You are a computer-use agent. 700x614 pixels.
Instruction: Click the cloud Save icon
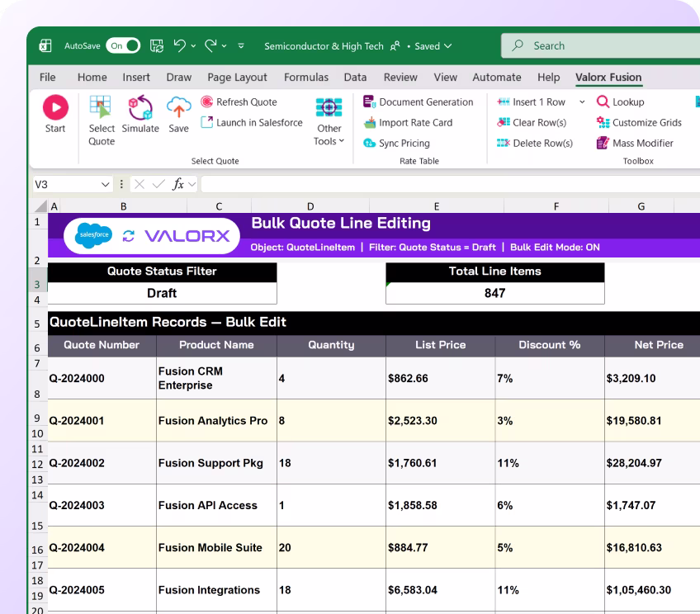click(x=178, y=107)
